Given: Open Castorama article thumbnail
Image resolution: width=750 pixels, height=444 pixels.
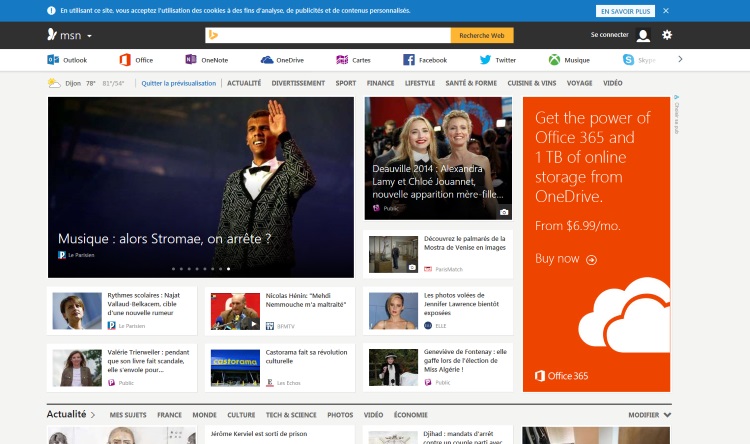Looking at the screenshot, I should (x=235, y=367).
